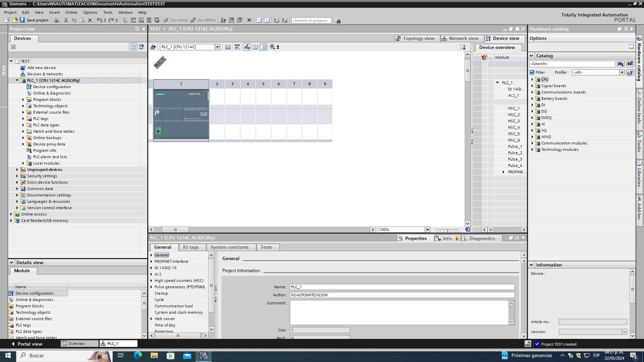Click the New project icon in toolbar
This screenshot has width=644, height=362.
tap(7, 20)
